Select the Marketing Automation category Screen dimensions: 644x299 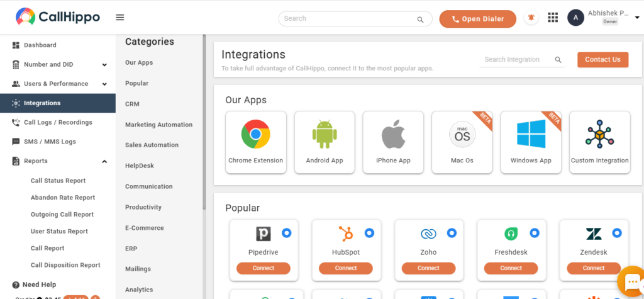[159, 125]
